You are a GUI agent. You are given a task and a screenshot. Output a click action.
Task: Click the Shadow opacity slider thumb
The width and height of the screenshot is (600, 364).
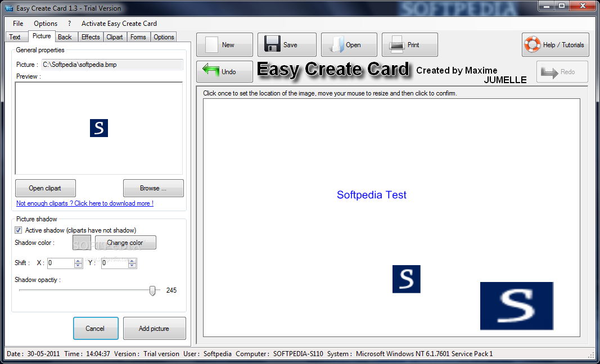tap(152, 290)
